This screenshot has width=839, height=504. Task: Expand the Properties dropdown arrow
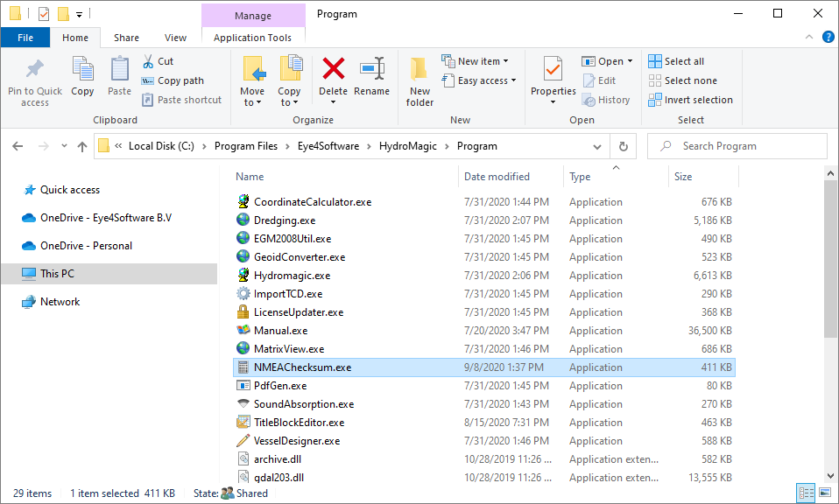[553, 102]
